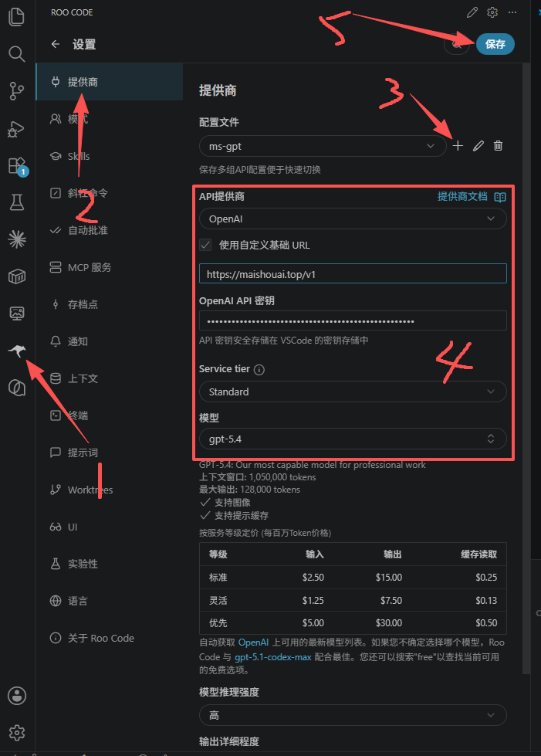
Task: Click the base URL input field
Action: pyautogui.click(x=353, y=274)
